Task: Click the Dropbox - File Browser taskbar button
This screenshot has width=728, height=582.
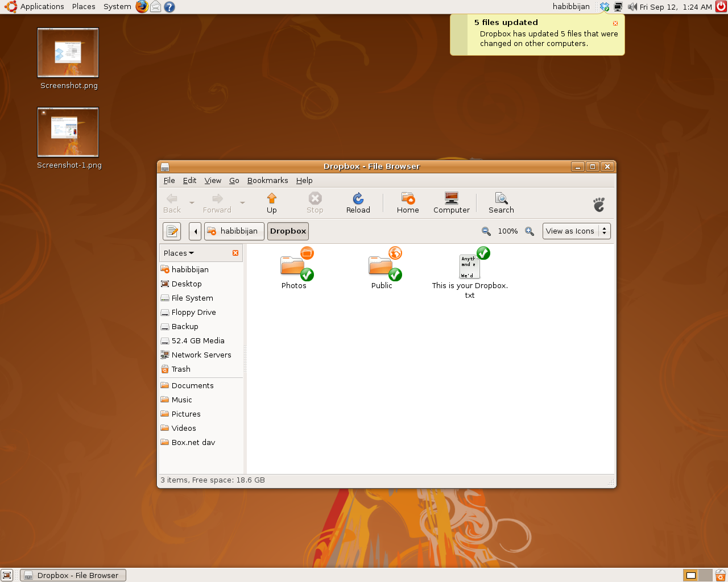Action: (73, 575)
